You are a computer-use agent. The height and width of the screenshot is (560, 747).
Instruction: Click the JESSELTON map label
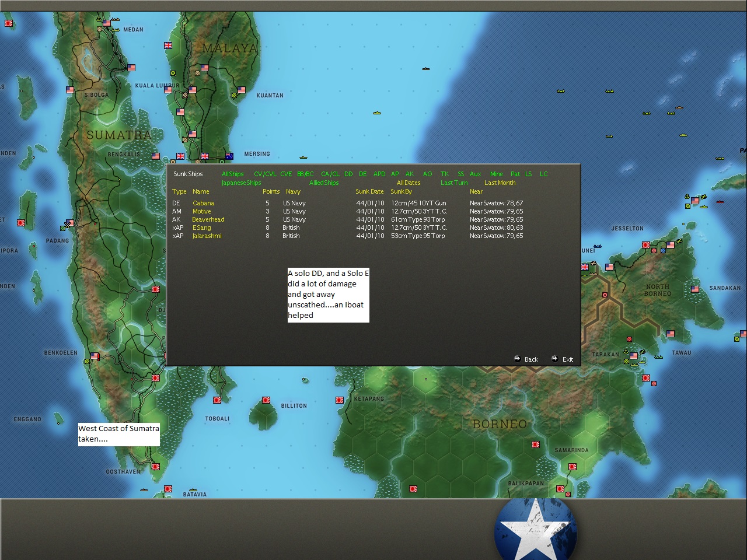627,229
